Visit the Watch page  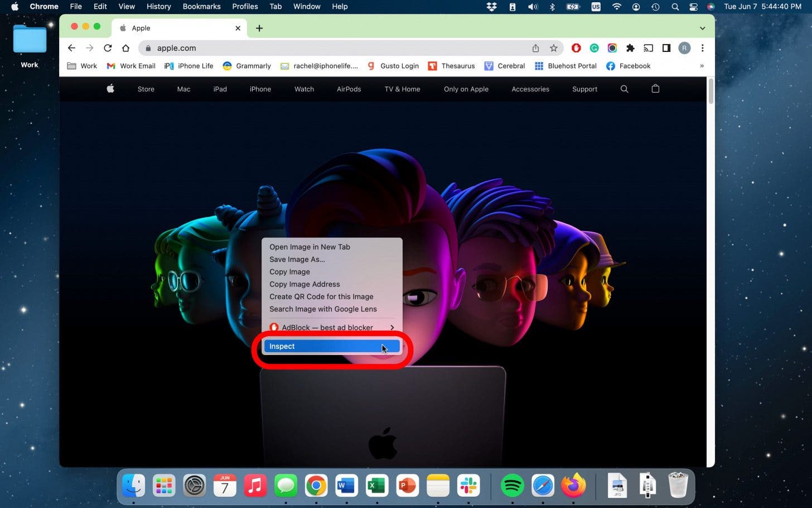304,89
